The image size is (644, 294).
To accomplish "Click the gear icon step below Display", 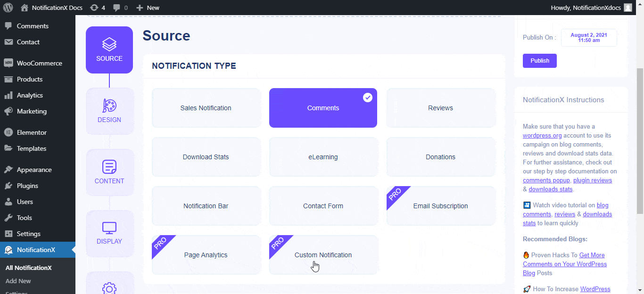I will (x=109, y=288).
